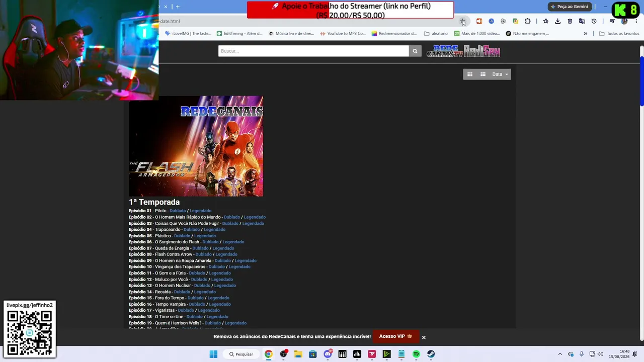Open the iLoveIMG bookmark
The height and width of the screenshot is (362, 644).
tap(188, 34)
